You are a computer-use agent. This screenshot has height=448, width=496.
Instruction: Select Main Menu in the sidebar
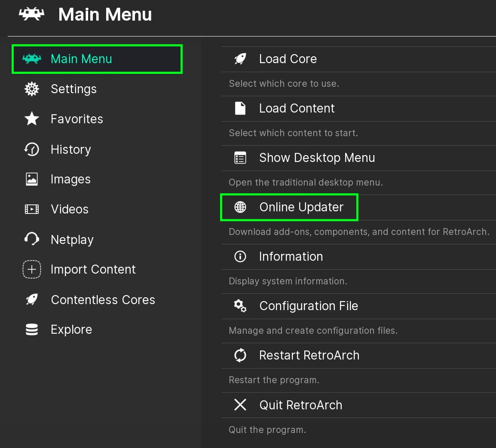[81, 59]
